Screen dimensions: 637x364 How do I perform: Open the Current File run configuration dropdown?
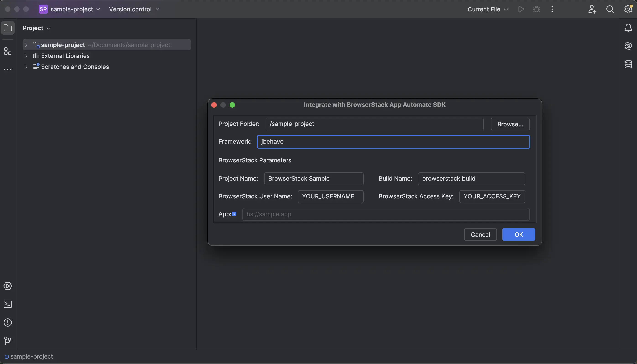point(488,10)
